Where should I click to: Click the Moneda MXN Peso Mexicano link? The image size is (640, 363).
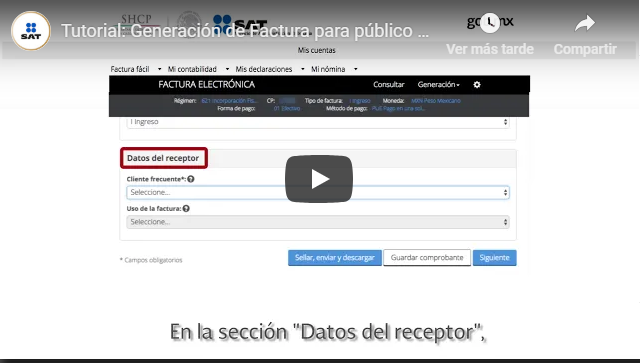tap(436, 100)
